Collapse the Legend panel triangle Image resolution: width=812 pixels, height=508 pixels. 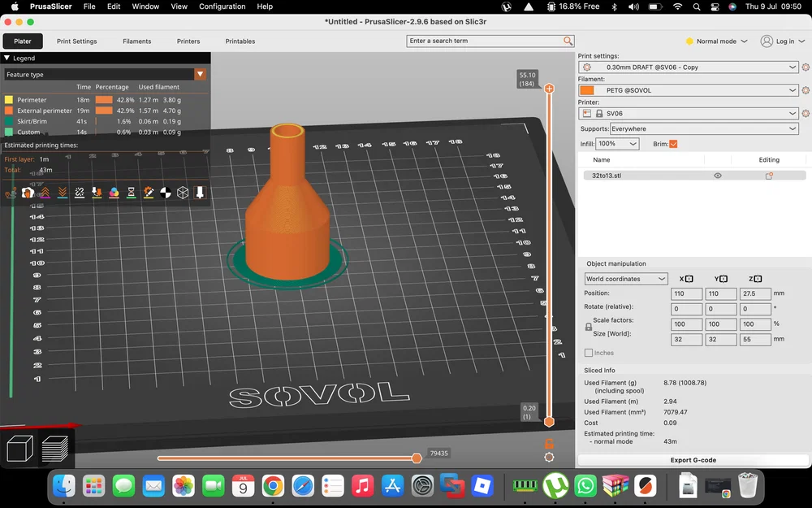(x=6, y=58)
